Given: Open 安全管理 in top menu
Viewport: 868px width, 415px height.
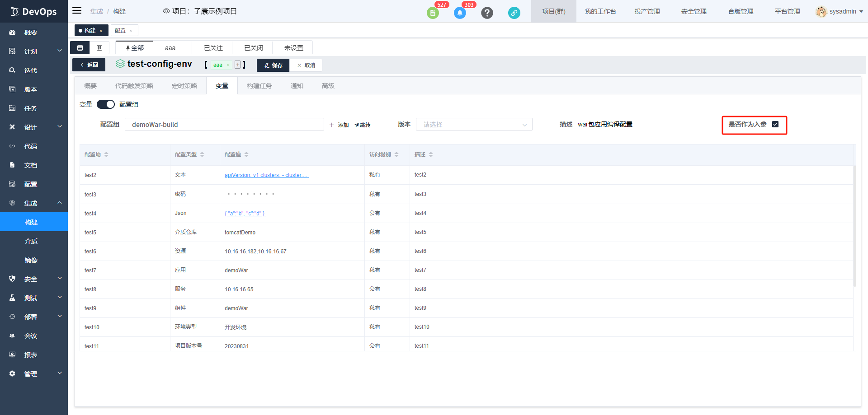Looking at the screenshot, I should pyautogui.click(x=693, y=11).
